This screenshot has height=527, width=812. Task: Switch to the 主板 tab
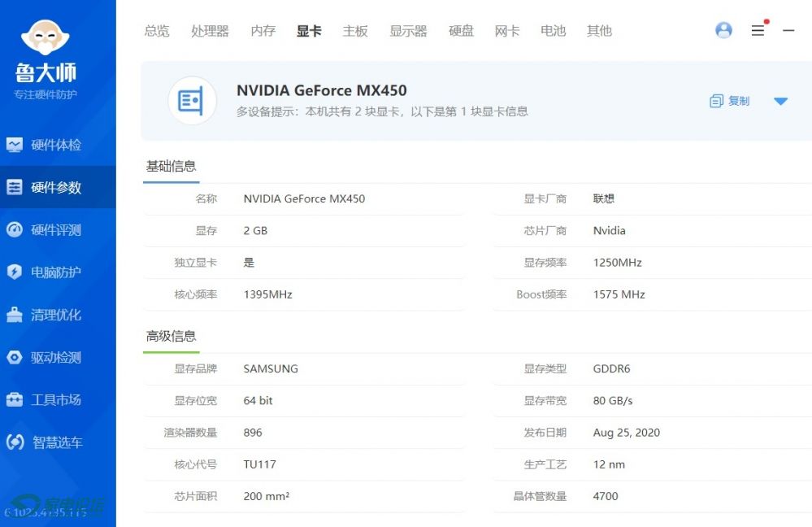pyautogui.click(x=355, y=31)
